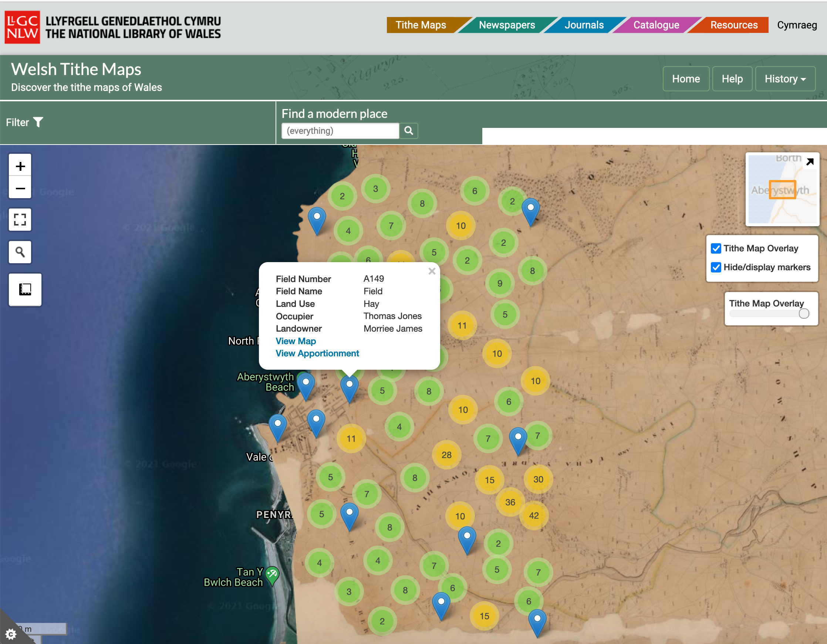The height and width of the screenshot is (644, 827).
Task: Open the cluster marker labeled 36
Action: (510, 502)
